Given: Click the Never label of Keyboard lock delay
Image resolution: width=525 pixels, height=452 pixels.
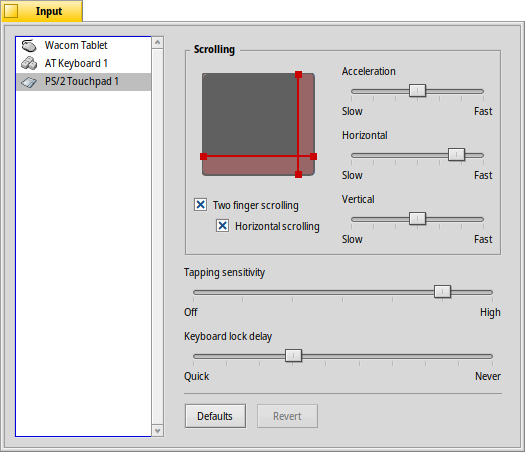Looking at the screenshot, I should (x=488, y=376).
